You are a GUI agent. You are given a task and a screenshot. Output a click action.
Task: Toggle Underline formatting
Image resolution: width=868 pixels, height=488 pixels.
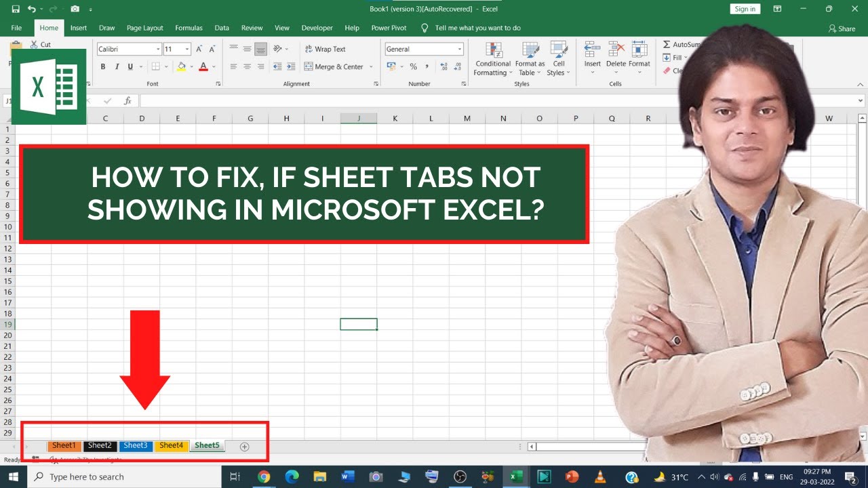coord(130,66)
